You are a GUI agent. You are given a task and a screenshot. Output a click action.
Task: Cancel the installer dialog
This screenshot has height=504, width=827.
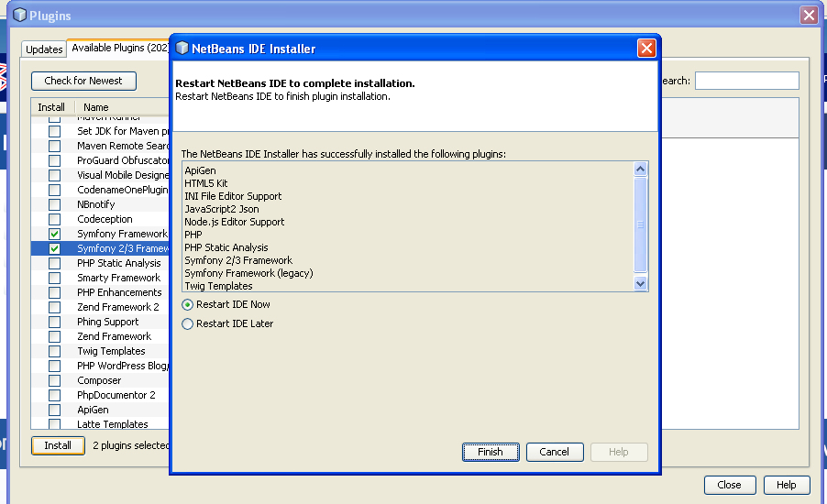coord(554,452)
